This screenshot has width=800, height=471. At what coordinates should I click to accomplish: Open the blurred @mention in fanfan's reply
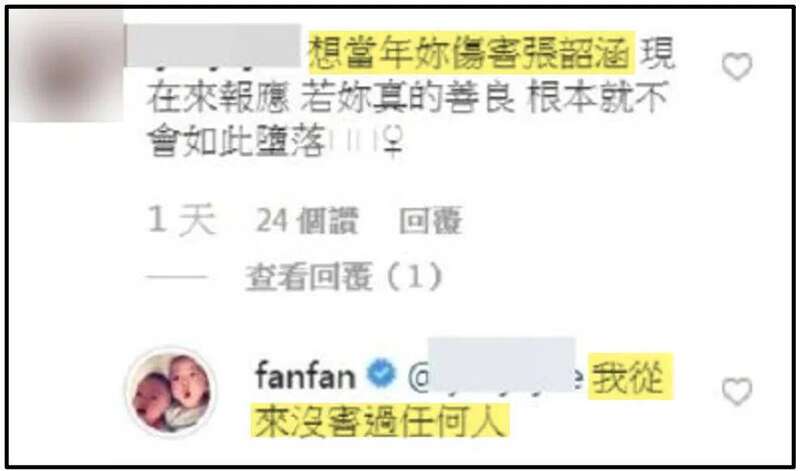click(x=495, y=376)
